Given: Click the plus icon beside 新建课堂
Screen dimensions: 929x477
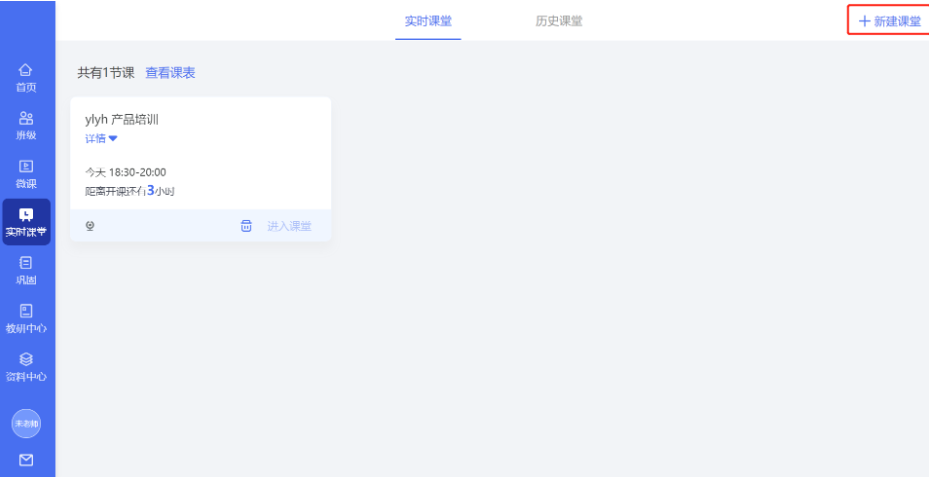Looking at the screenshot, I should pos(864,21).
